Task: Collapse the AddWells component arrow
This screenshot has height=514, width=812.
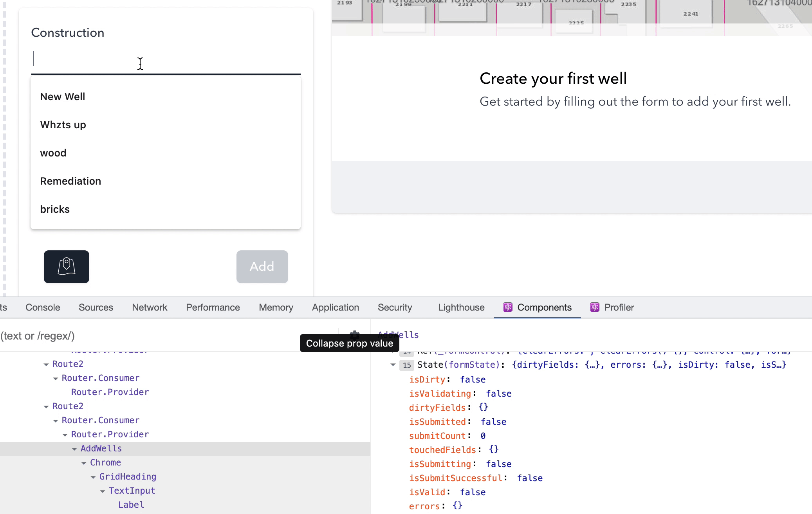Action: [74, 449]
